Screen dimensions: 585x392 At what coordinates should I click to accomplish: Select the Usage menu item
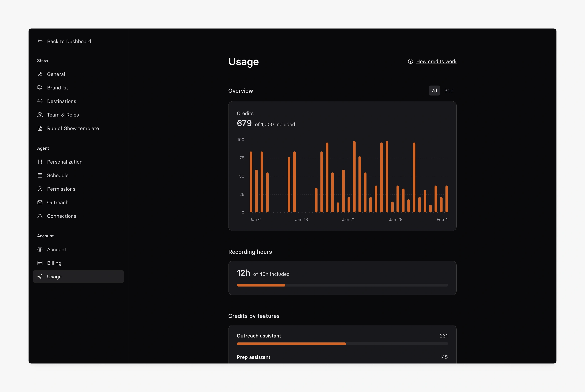tap(78, 277)
